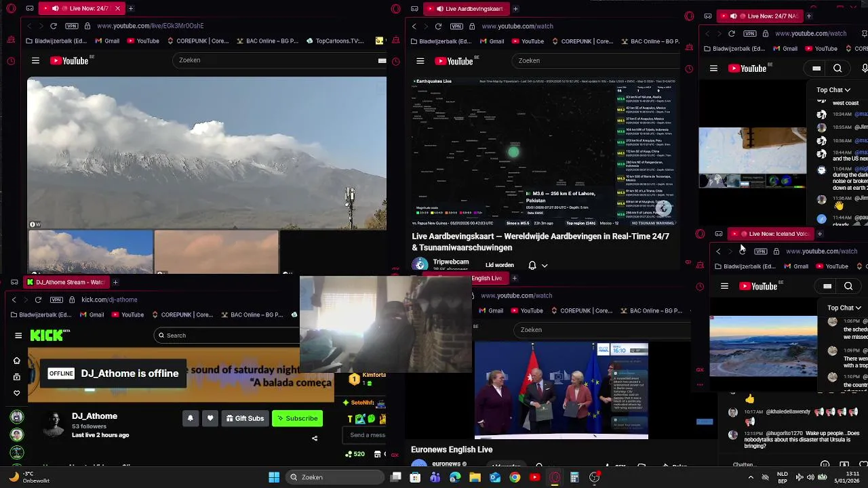Open YouTube guide menu in volcano stream window
Screen dimensions: 868x488
tap(35, 60)
